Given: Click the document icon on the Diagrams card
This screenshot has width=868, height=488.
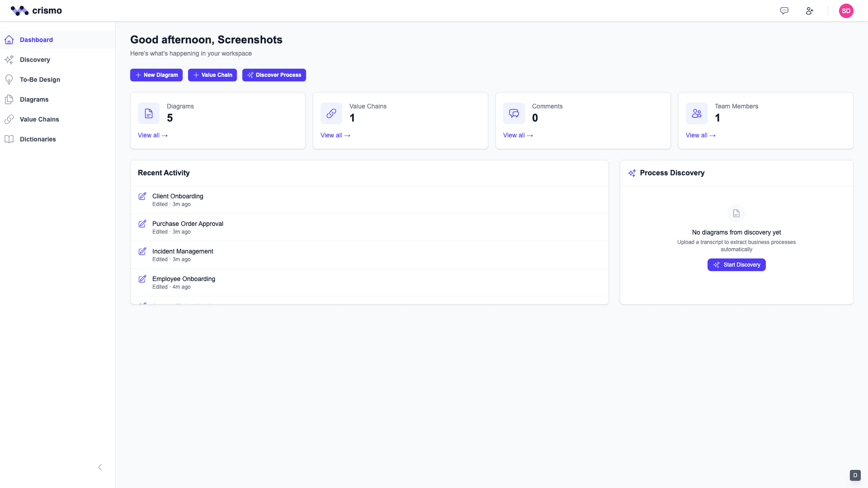Looking at the screenshot, I should 149,113.
